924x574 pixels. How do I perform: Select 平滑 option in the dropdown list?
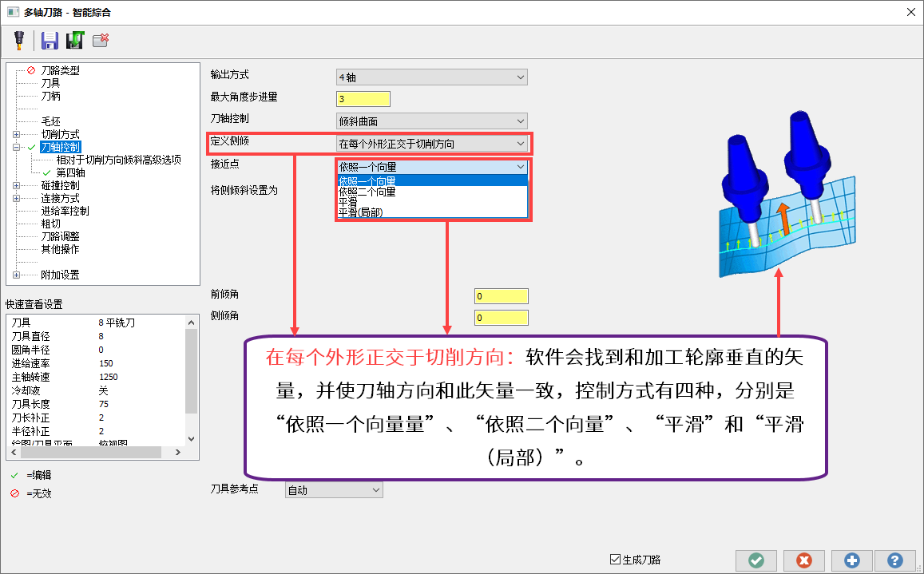(432, 201)
